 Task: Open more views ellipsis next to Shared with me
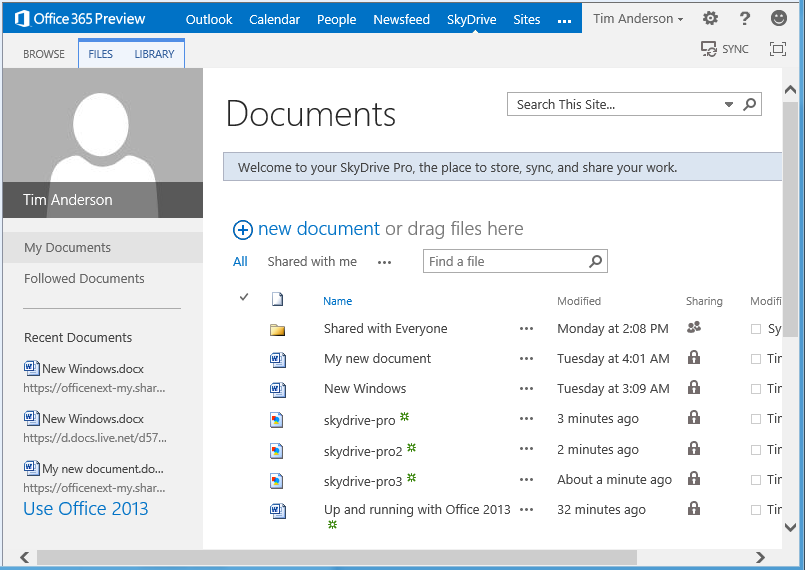385,262
